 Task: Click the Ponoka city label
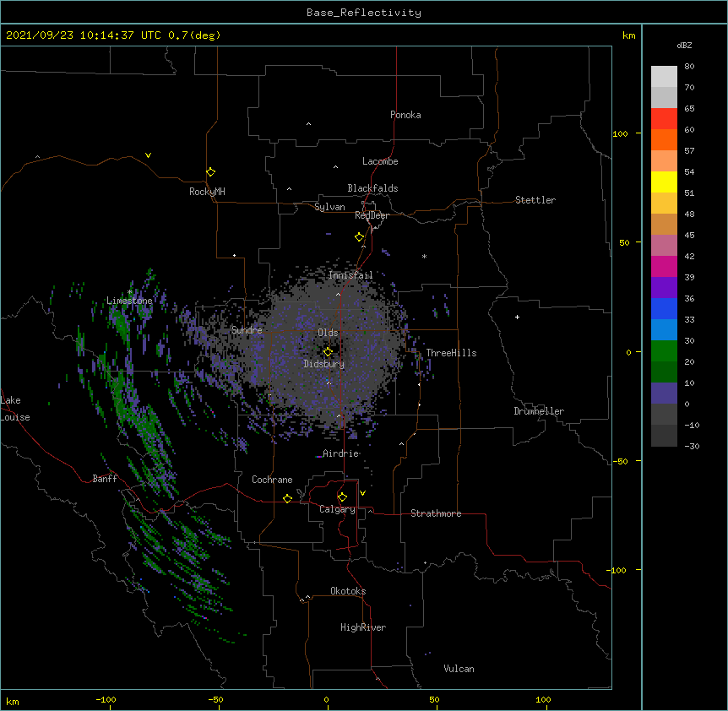click(x=405, y=115)
